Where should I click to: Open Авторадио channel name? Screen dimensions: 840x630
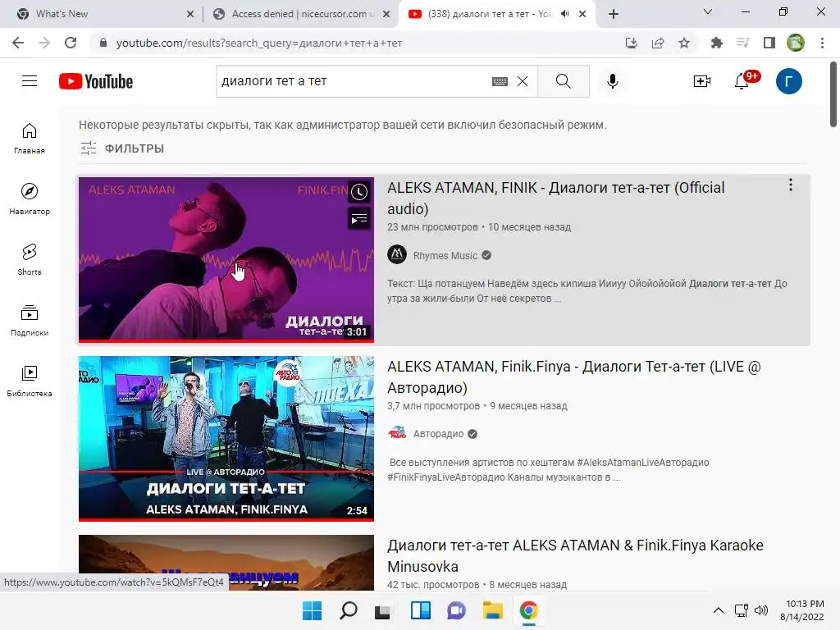click(x=438, y=434)
